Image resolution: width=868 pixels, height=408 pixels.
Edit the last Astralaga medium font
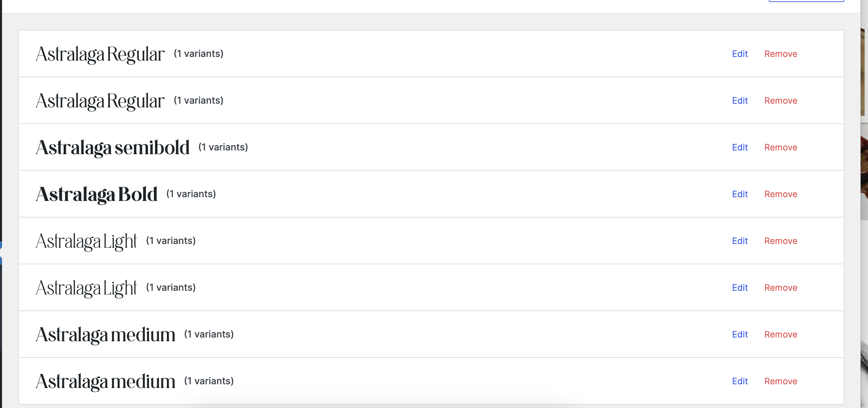[740, 381]
